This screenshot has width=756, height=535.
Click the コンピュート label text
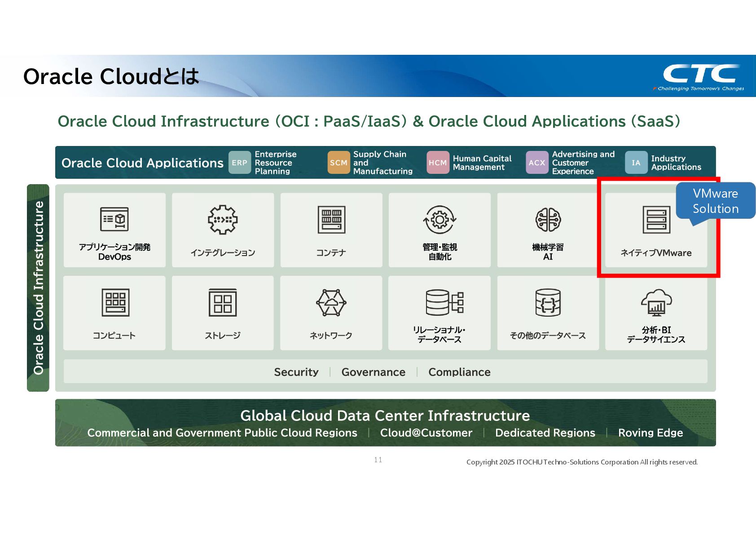(x=114, y=335)
